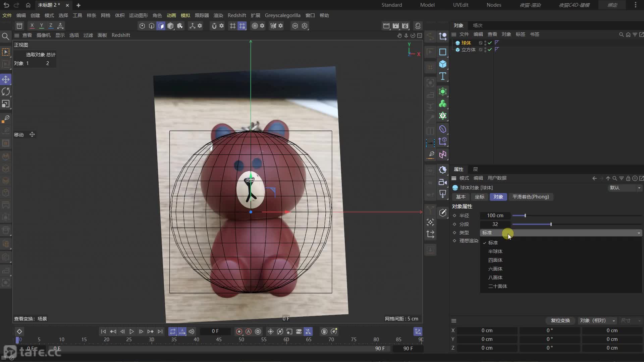Viewport: 644px width, 362px height.
Task: Click frame 45 on timeline ruler
Action: point(219,340)
